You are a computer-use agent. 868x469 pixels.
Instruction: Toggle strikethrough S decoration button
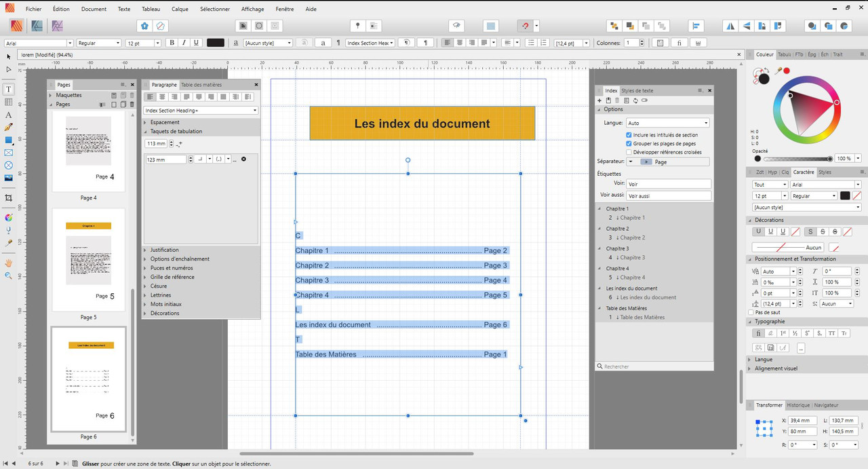[x=822, y=231]
